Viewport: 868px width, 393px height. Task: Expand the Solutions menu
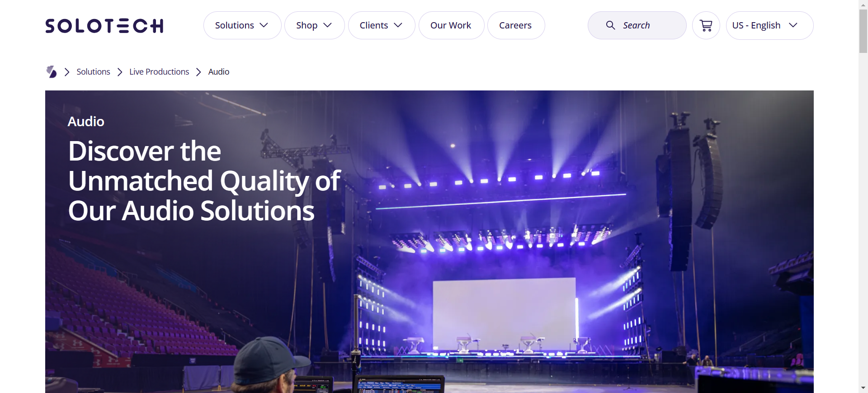click(x=242, y=25)
